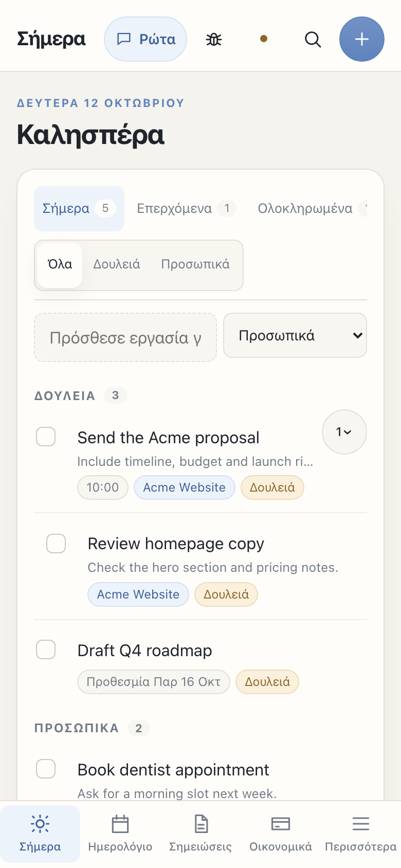Click the Προθεσμία Παρ 16 Οκτ chip

154,682
